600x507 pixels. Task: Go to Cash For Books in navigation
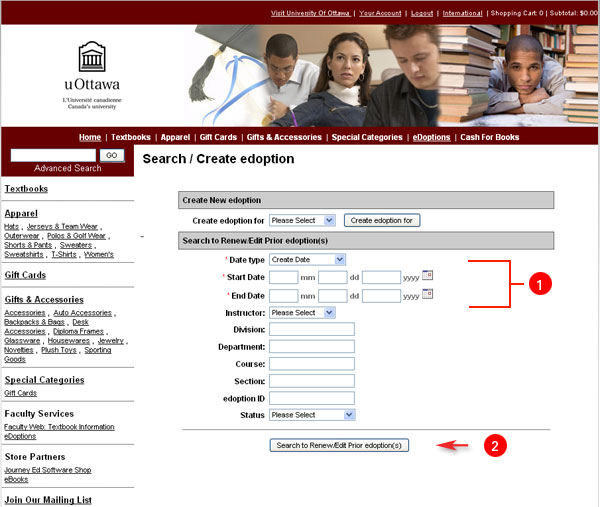[489, 137]
